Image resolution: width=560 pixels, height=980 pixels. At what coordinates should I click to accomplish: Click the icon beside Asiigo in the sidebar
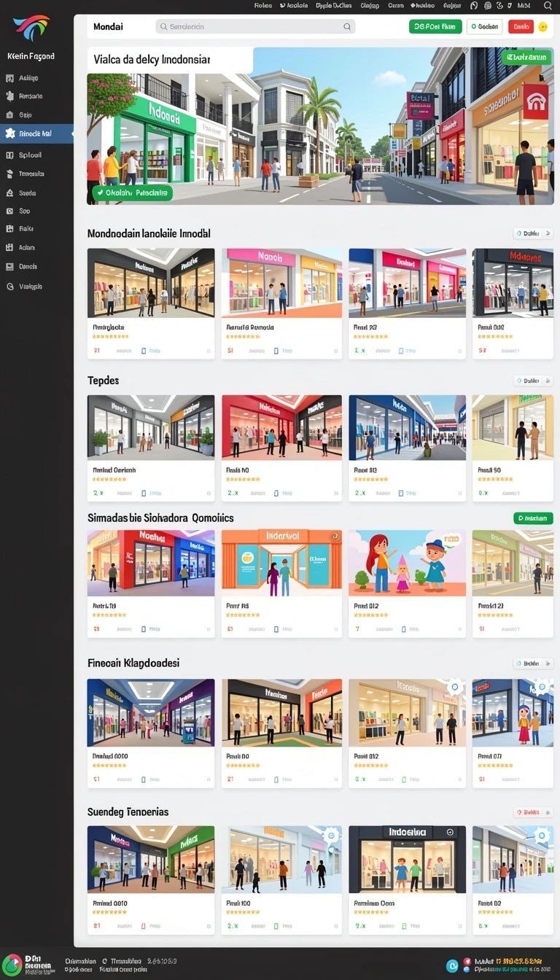(x=9, y=78)
